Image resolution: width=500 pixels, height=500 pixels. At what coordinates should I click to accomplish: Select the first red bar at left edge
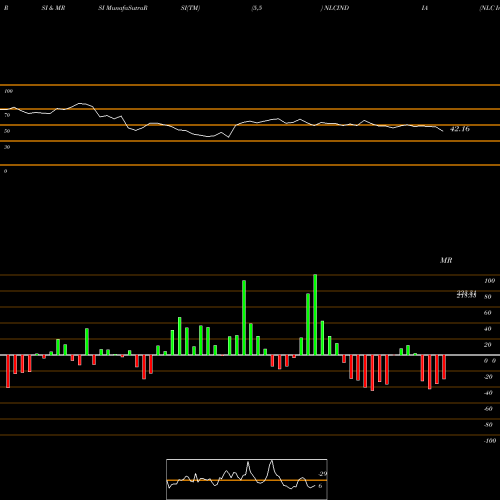click(x=8, y=371)
